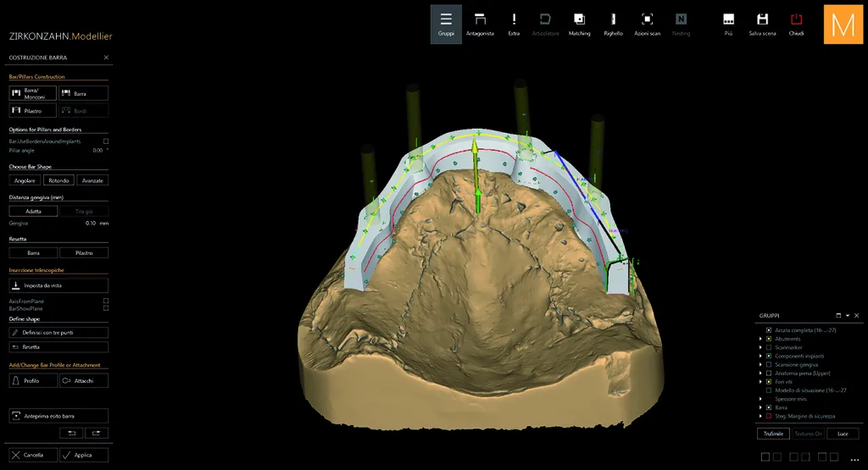Screen dimensions: 868x470
Task: Open the Più toolbar icon
Action: point(728,25)
